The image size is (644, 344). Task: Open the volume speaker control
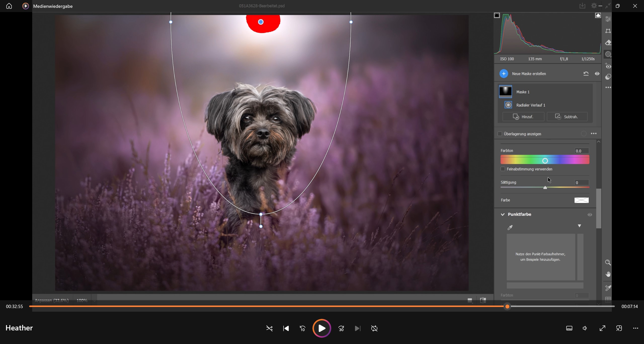[585, 328]
